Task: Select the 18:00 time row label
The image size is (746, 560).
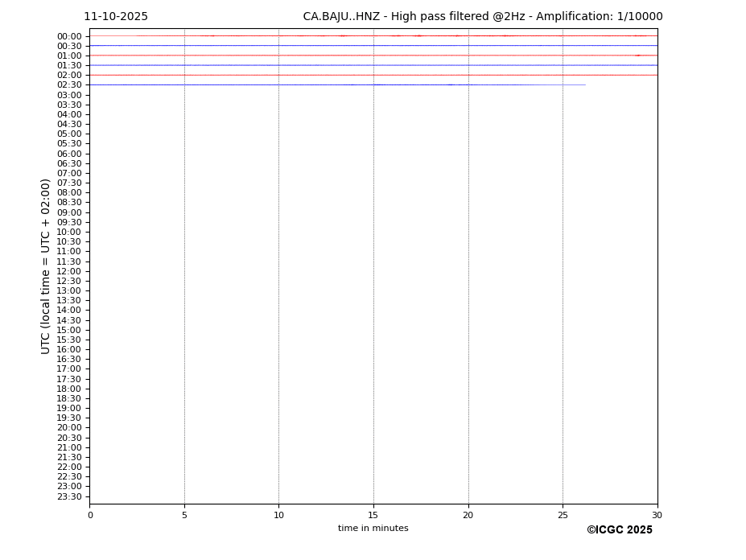Action: coord(68,389)
